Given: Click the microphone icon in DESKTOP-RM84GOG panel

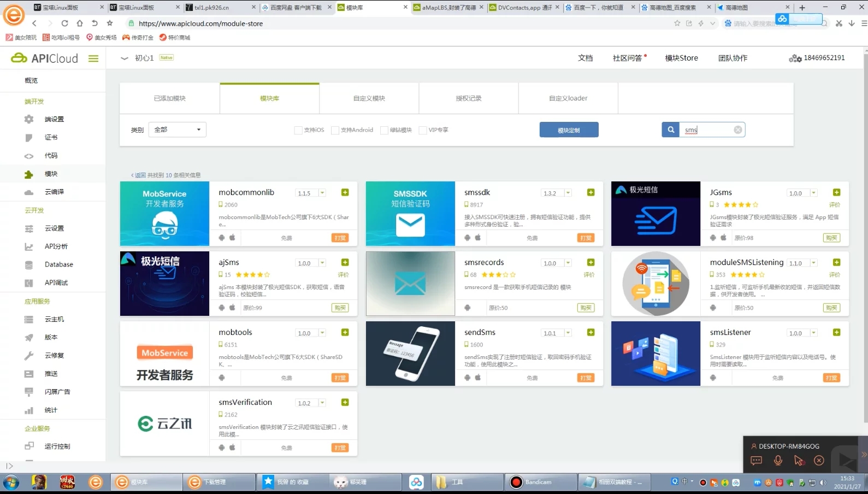Looking at the screenshot, I should (x=778, y=461).
